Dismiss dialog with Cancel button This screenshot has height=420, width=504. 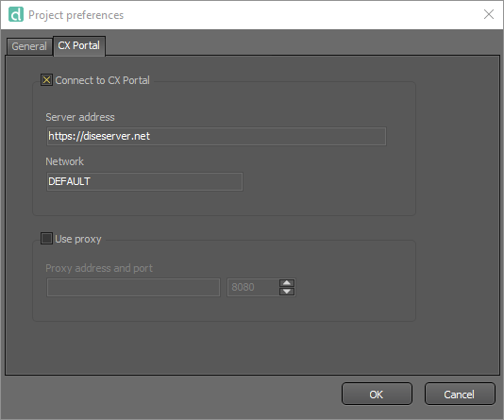coord(460,394)
